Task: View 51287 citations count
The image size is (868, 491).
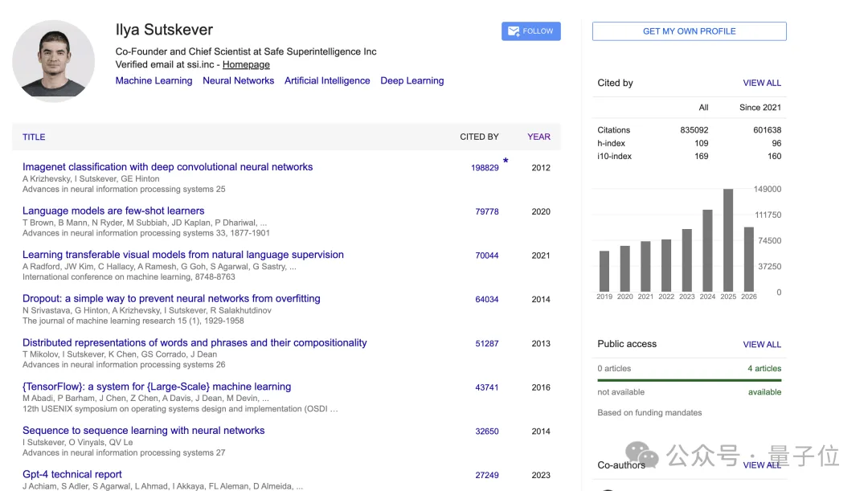Action: (487, 343)
